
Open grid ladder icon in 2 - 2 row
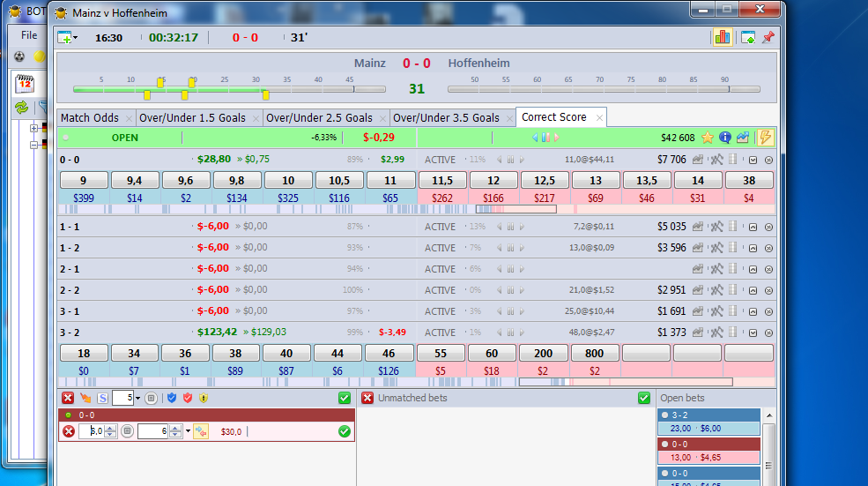[x=733, y=290]
